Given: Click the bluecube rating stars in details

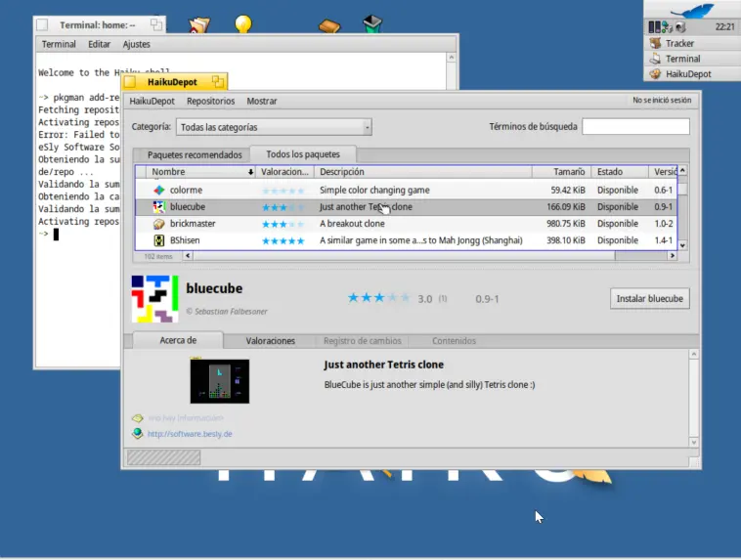Looking at the screenshot, I should click(x=379, y=298).
